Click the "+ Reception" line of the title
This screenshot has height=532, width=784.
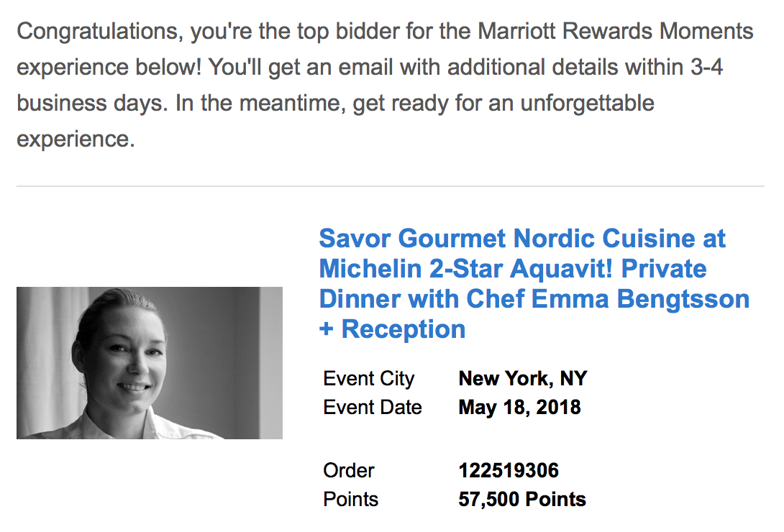tap(393, 329)
